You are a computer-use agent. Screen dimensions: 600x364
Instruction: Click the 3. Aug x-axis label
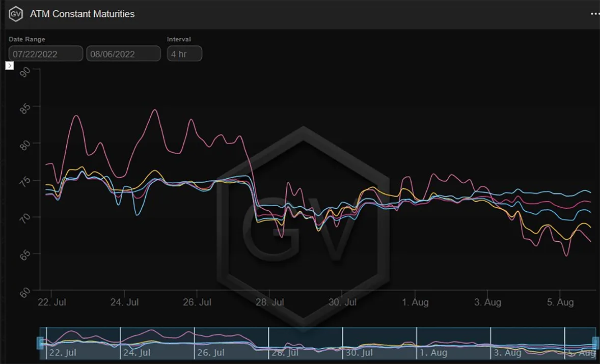(487, 302)
